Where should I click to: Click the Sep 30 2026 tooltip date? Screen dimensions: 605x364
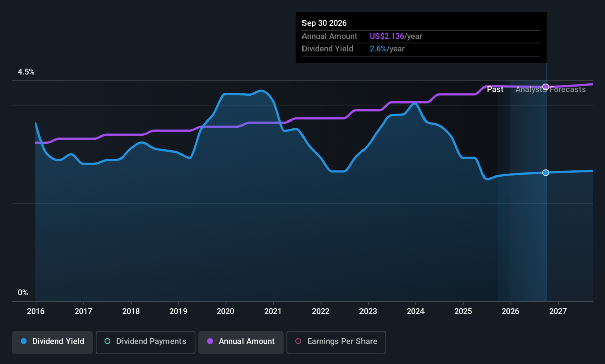coord(324,23)
